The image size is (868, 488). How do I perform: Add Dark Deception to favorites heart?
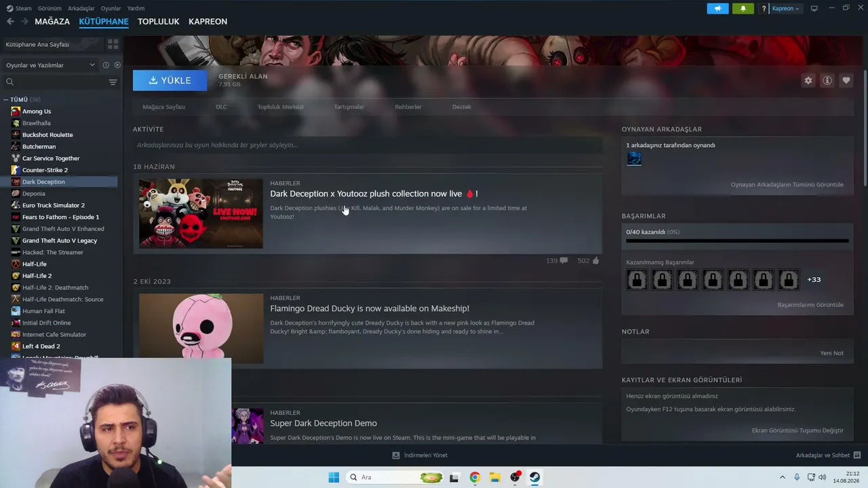point(846,80)
